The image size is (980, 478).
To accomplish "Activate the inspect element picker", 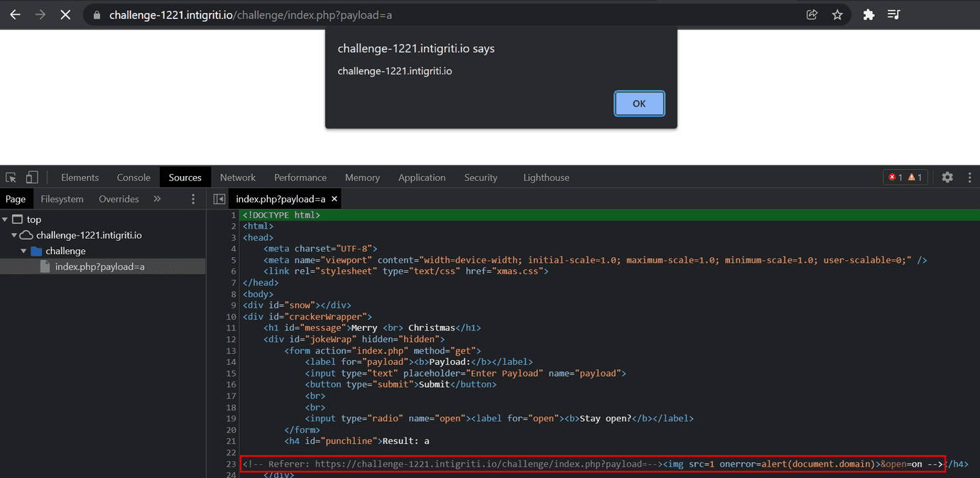I will [11, 178].
